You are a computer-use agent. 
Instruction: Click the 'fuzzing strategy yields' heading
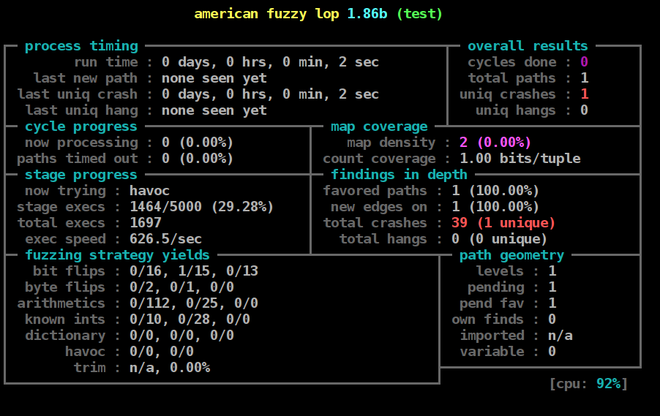(117, 255)
